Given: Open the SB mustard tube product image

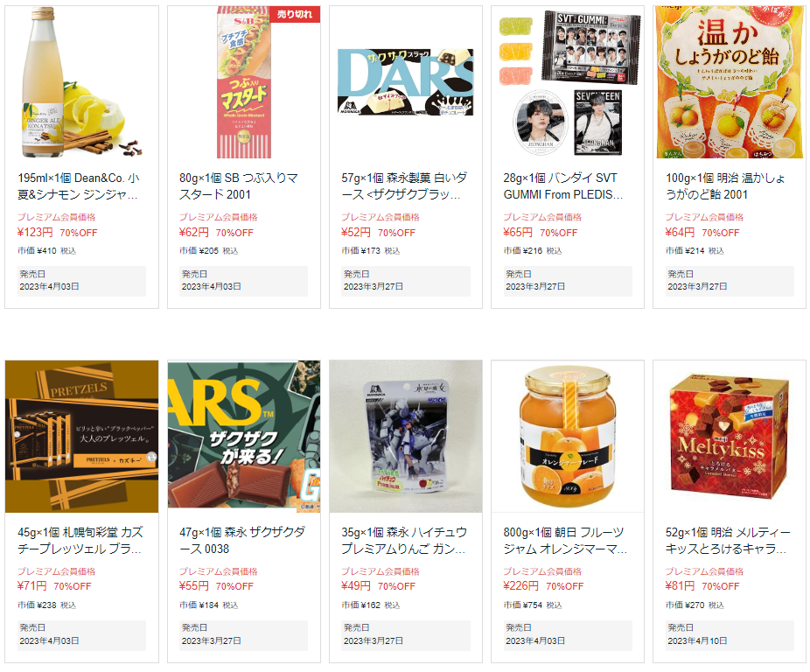Looking at the screenshot, I should tap(244, 82).
